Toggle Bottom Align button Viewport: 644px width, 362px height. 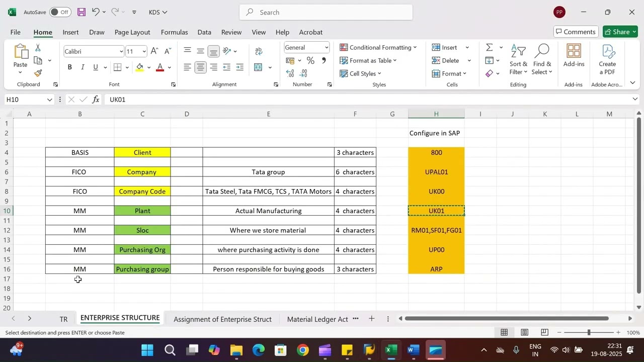213,51
